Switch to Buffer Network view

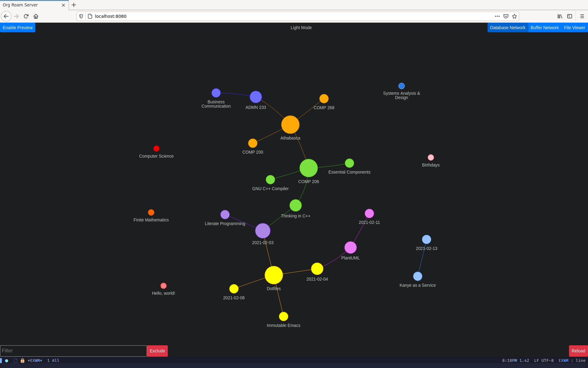point(545,28)
